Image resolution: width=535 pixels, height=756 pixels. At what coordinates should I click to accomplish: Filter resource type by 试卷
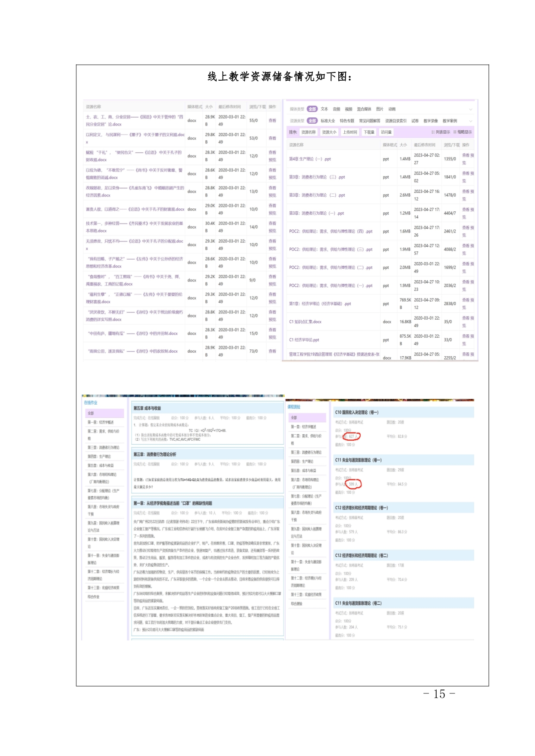(x=415, y=121)
